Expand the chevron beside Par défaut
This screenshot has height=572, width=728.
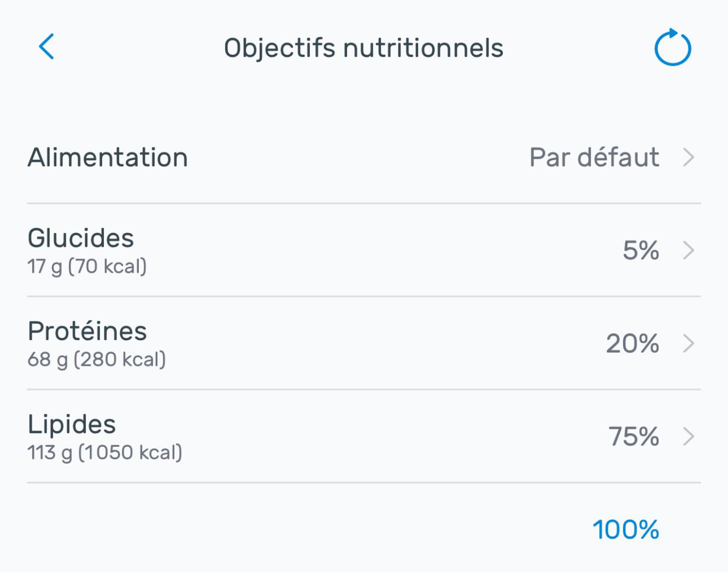tap(689, 157)
